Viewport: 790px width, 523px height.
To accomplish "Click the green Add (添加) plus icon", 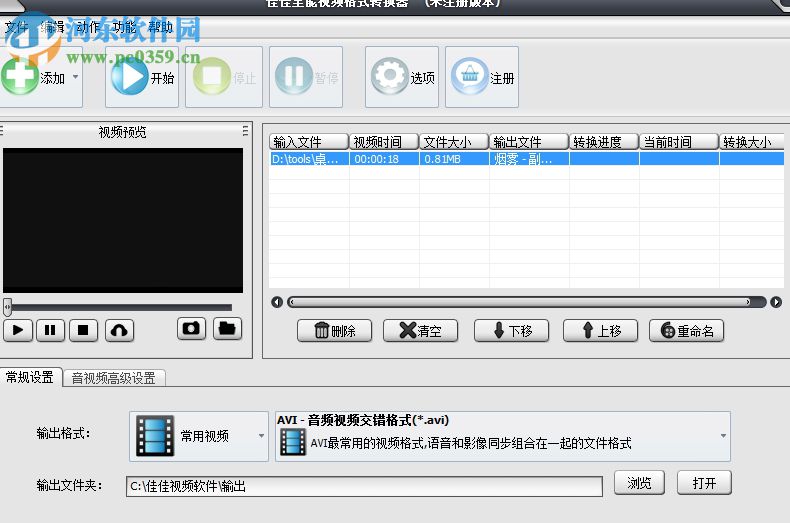I will pos(19,76).
